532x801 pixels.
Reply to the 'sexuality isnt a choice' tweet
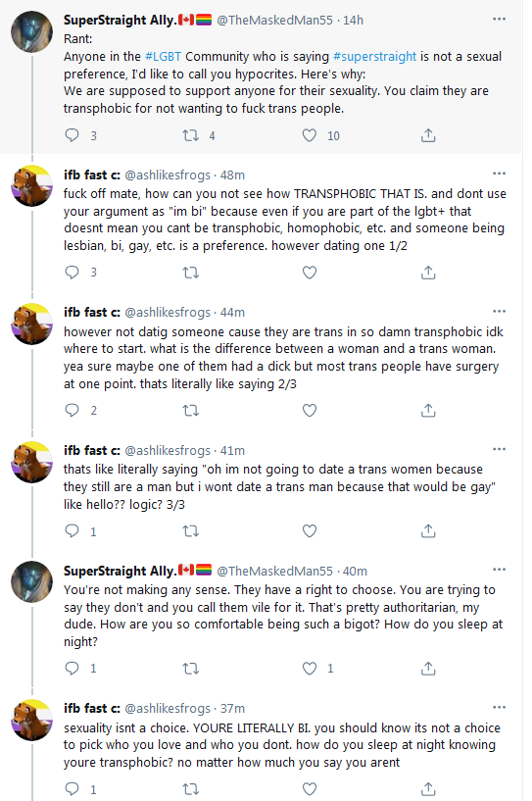[72, 789]
